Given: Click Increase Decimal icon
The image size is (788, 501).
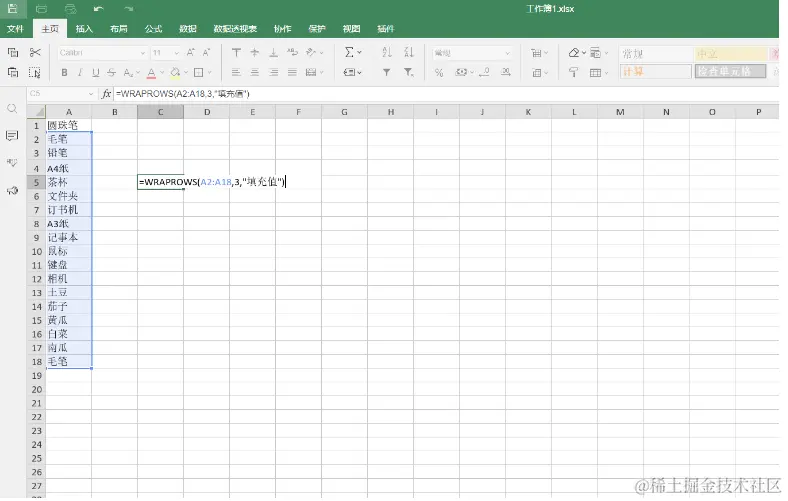Looking at the screenshot, I should (506, 73).
